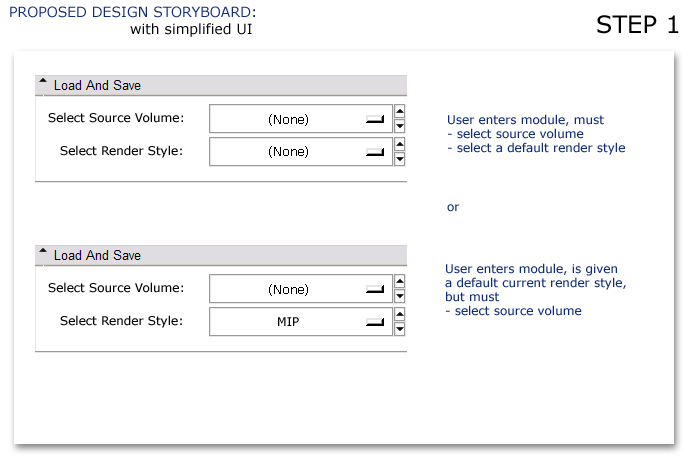698x473 pixels.
Task: Click the bottom Select Render Style label
Action: pos(122,321)
